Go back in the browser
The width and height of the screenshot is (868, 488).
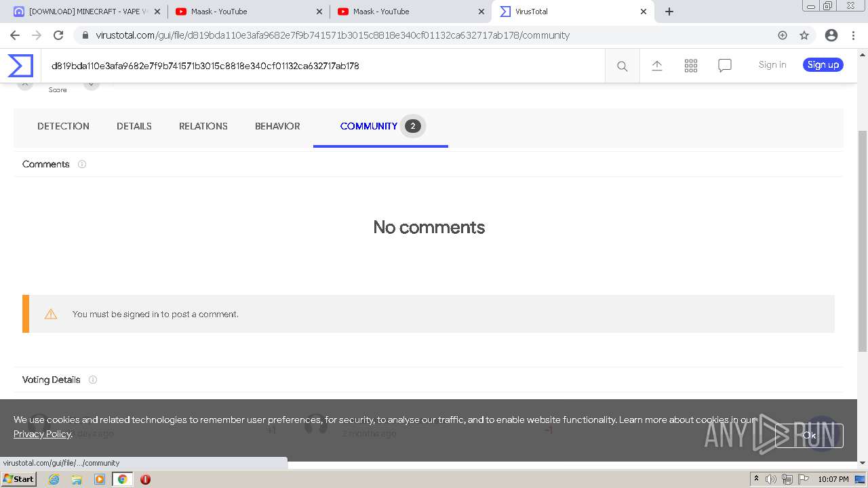pyautogui.click(x=15, y=35)
